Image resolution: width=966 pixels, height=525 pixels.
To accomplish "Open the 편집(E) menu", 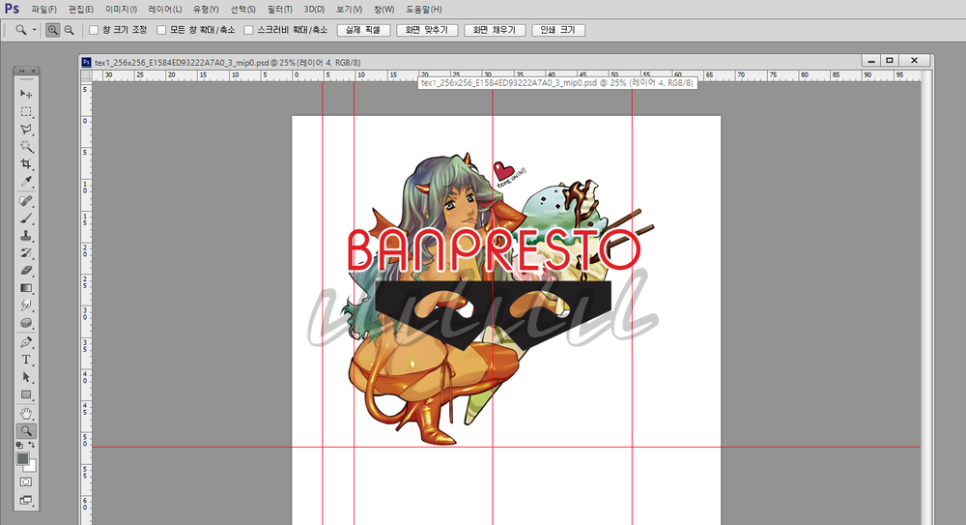I will [81, 9].
